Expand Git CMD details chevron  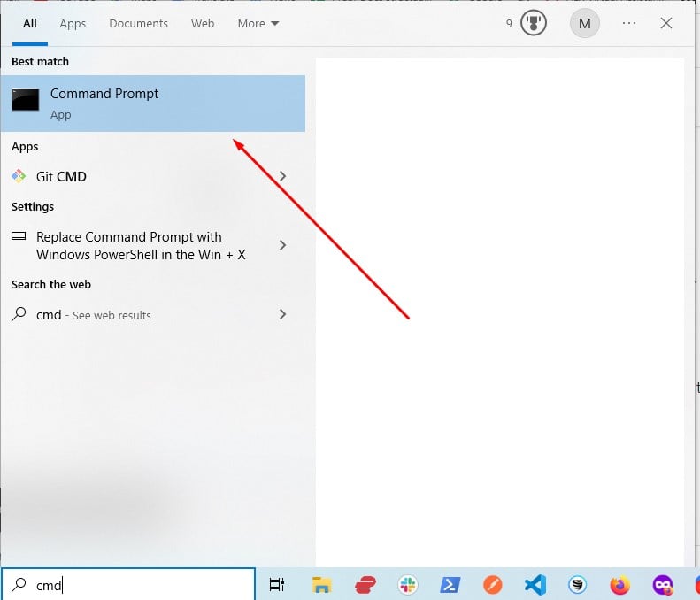coord(282,176)
